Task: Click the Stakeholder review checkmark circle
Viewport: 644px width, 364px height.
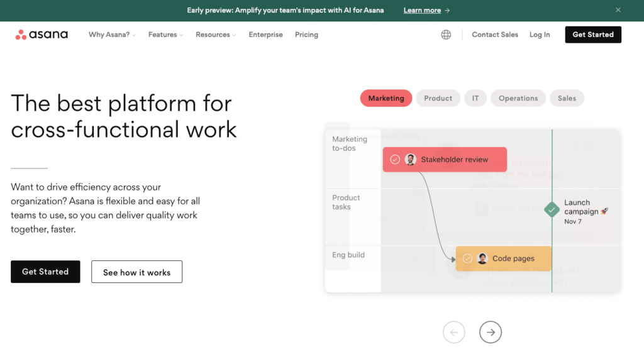Action: pyautogui.click(x=395, y=159)
